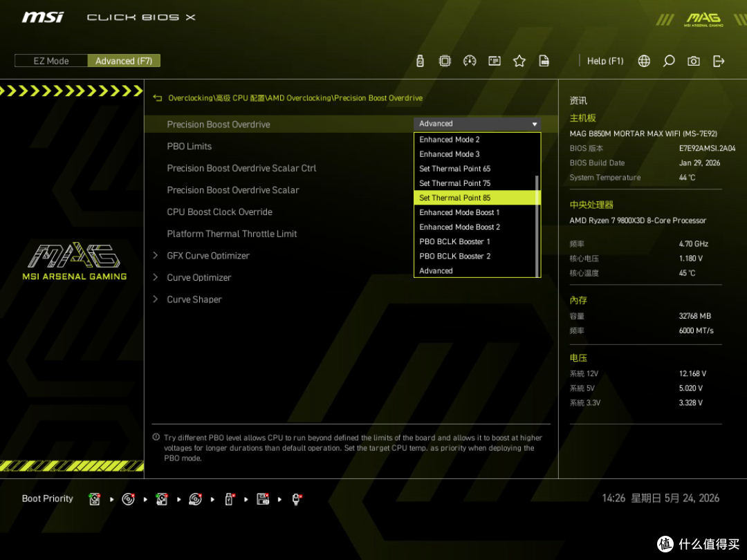This screenshot has height=560, width=747.
Task: Click the USB flash drive icon in toolbar
Action: tap(420, 61)
